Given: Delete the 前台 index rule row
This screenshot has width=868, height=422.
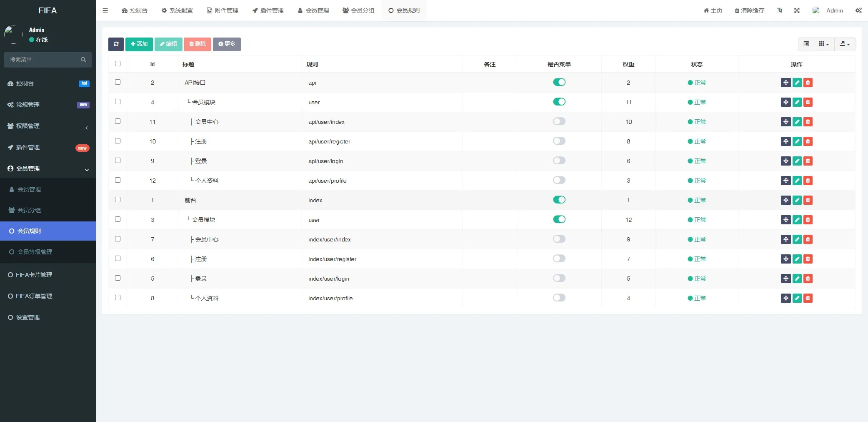Looking at the screenshot, I should 808,200.
